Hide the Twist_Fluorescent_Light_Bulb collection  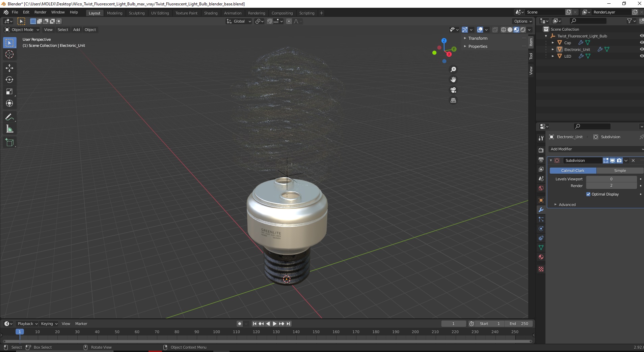coord(641,36)
